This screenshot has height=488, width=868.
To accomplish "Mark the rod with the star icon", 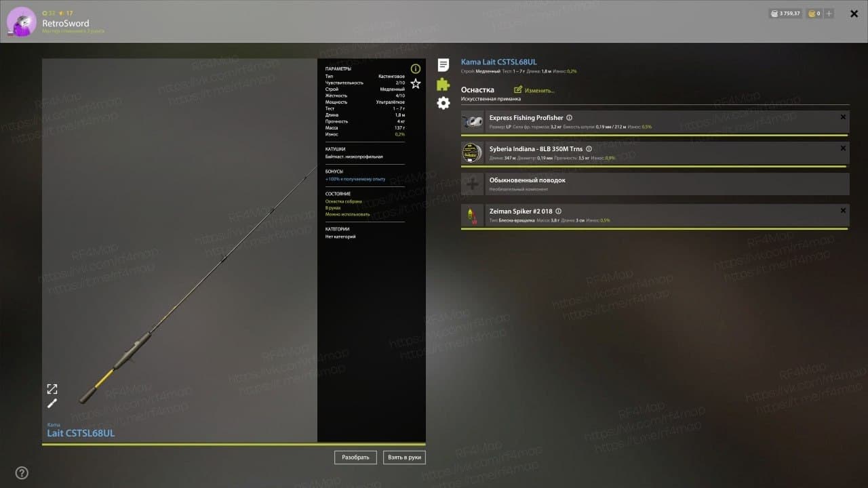I will pos(416,83).
